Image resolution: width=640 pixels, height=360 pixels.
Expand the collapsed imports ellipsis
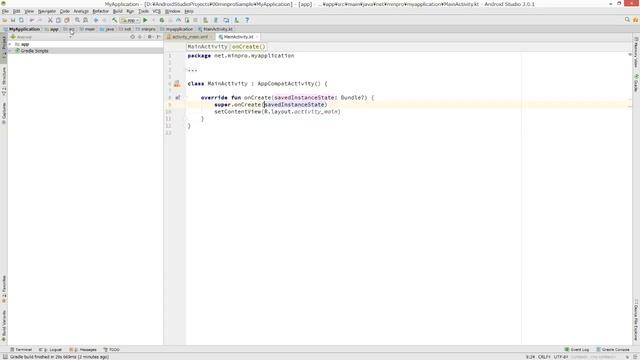[192, 70]
